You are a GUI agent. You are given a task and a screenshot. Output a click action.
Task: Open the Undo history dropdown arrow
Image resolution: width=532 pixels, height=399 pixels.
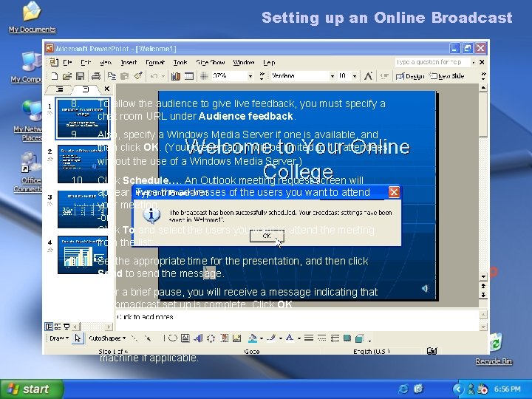pos(163,76)
